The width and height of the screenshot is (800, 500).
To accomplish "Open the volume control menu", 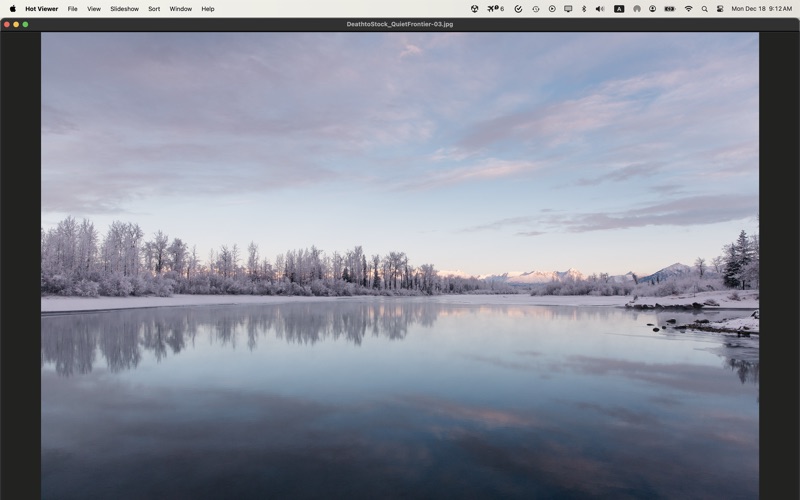I will pos(601,9).
